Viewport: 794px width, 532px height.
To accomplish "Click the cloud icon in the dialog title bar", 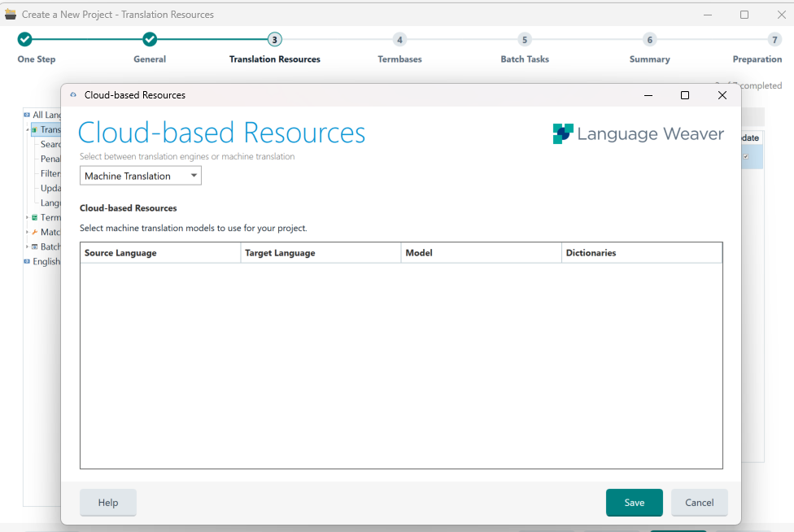I will 72,95.
